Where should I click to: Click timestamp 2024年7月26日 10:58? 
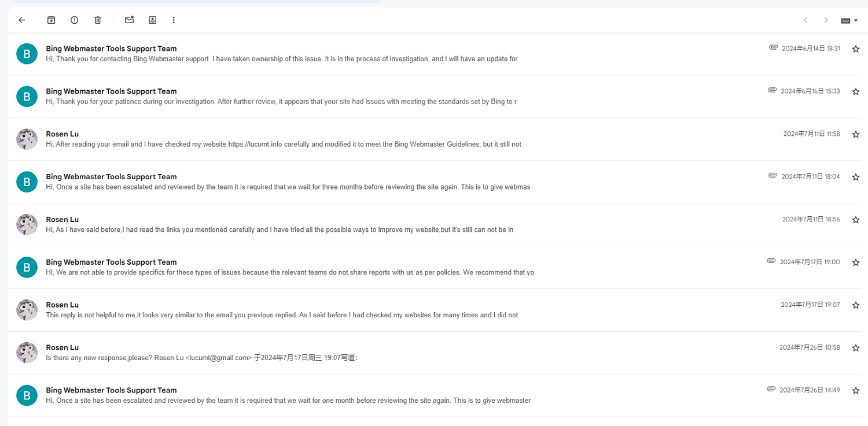point(810,347)
